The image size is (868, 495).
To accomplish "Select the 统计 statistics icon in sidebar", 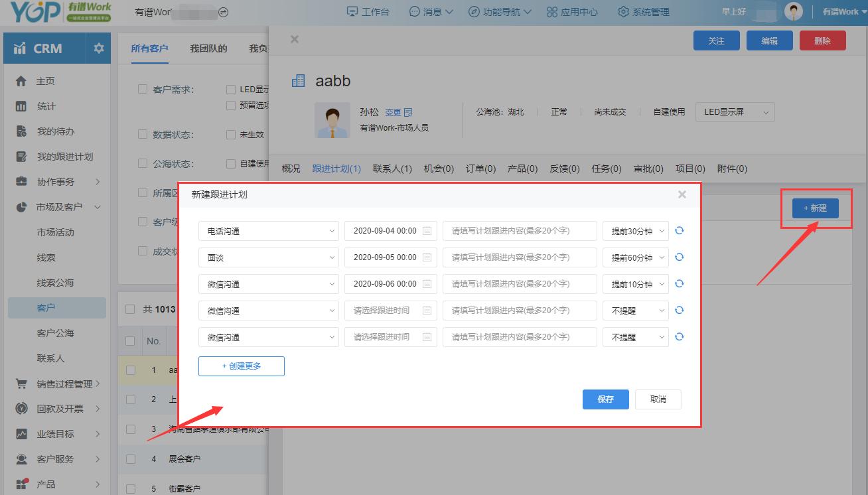I will (x=21, y=106).
